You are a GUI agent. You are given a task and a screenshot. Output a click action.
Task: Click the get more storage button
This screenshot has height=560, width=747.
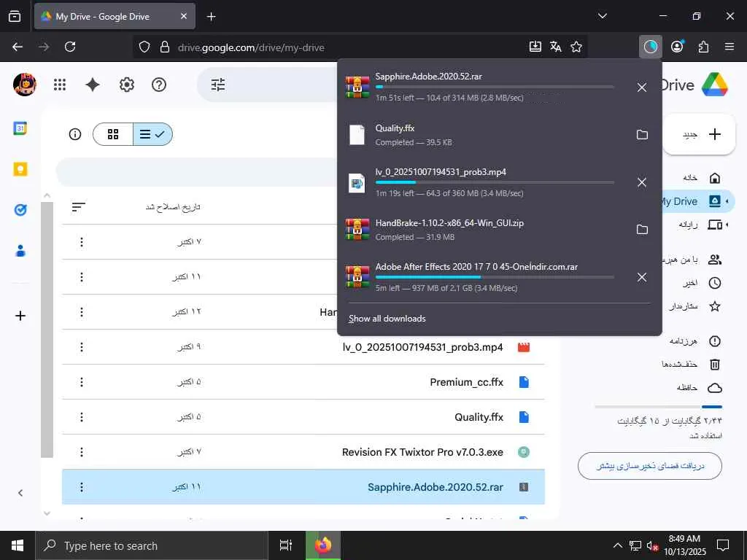coord(650,466)
